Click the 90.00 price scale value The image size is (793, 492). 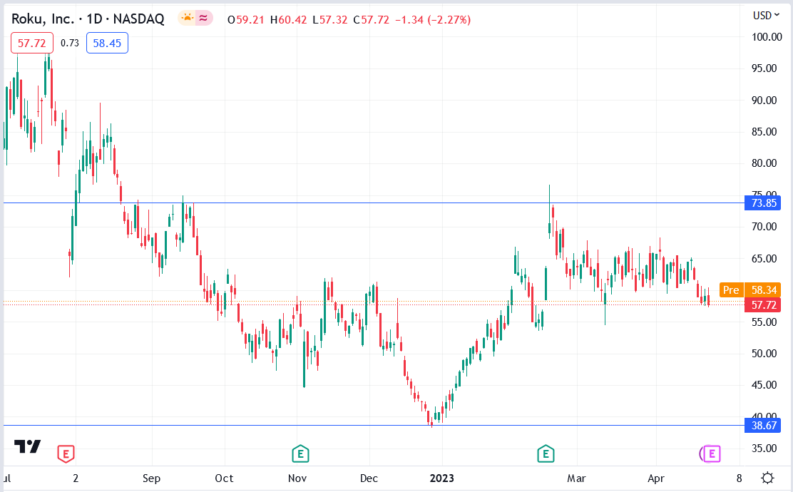(764, 100)
